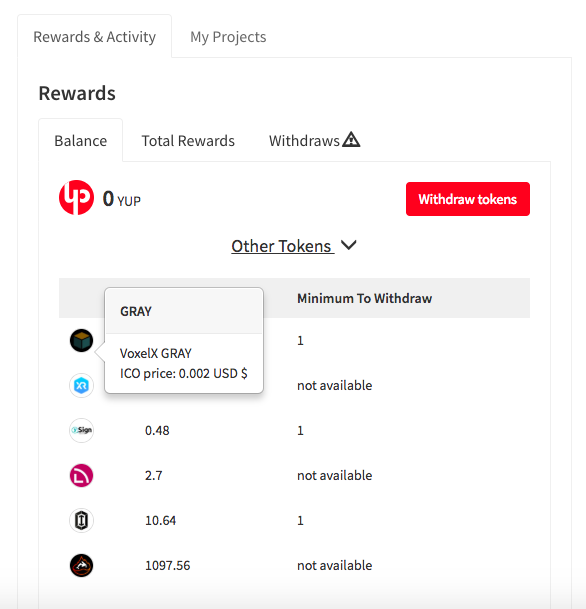The width and height of the screenshot is (586, 609).
Task: Click the Minimum To Withdraw column header
Action: pyautogui.click(x=365, y=298)
